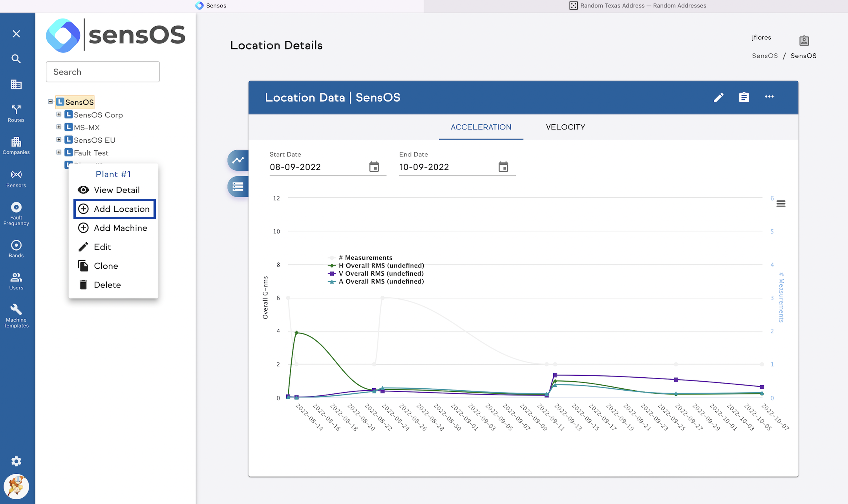Expand the Fault Test tree node
Screen dimensions: 848x504
[59, 152]
